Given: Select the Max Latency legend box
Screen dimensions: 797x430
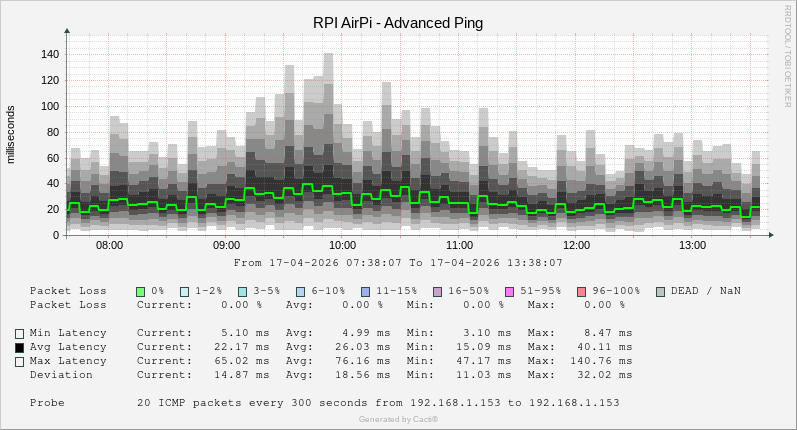Looking at the screenshot, I should [19, 361].
